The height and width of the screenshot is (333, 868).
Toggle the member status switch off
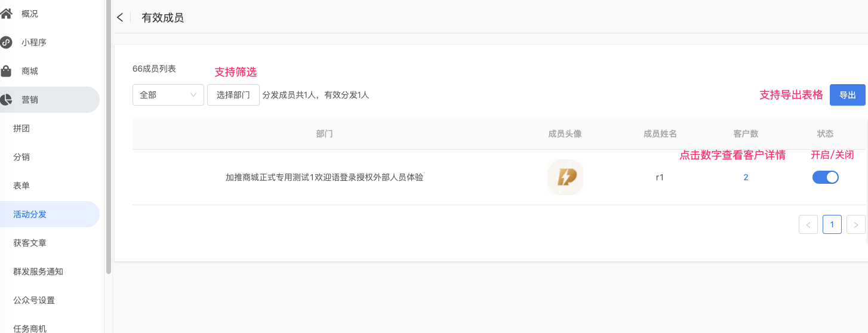pos(826,177)
